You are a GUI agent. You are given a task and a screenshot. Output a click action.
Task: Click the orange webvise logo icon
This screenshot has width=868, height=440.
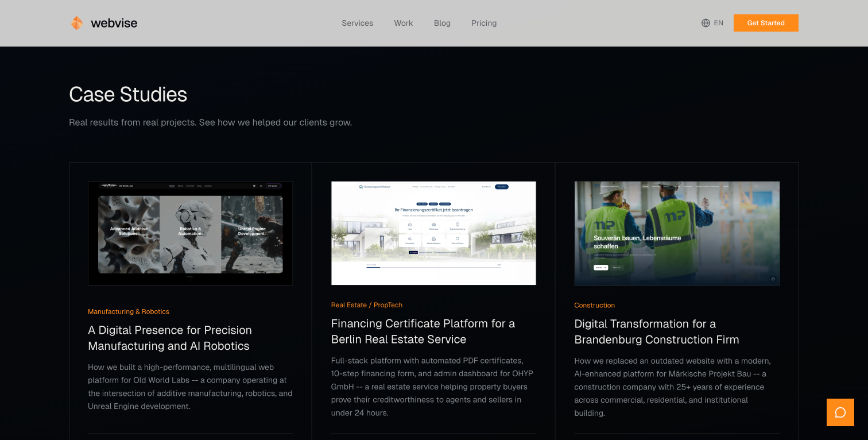tap(76, 23)
